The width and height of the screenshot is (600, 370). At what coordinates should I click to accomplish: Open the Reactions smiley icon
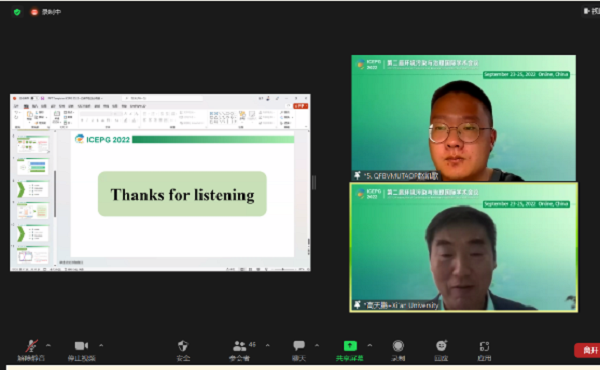(x=441, y=346)
